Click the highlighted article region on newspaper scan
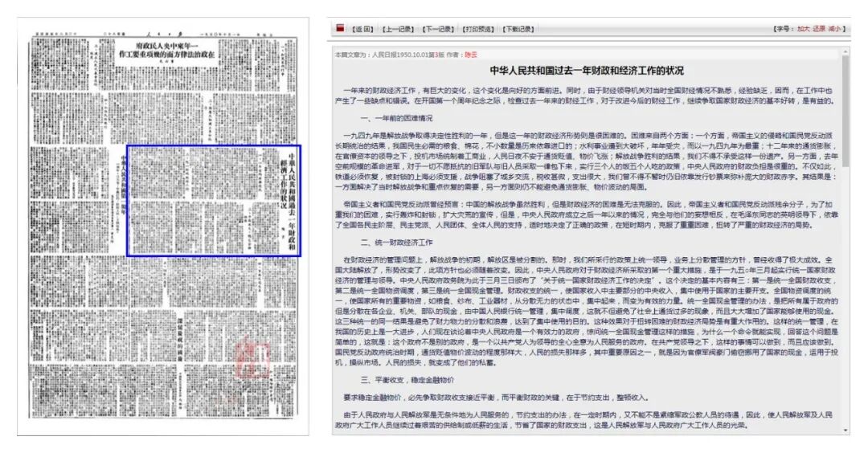The image size is (868, 453). pyautogui.click(x=214, y=200)
